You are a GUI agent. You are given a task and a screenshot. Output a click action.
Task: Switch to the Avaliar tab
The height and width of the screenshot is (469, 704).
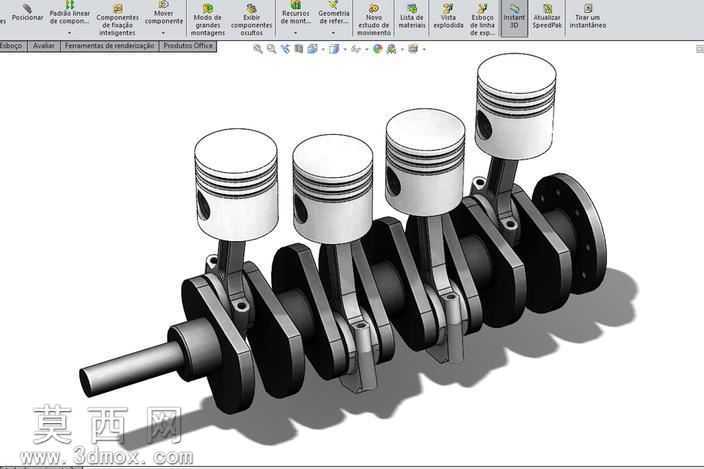44,46
